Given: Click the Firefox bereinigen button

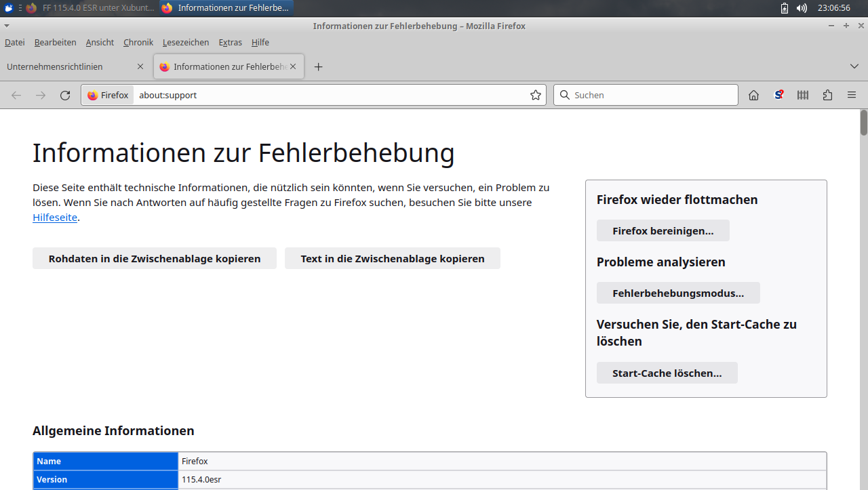Looking at the screenshot, I should click(663, 231).
